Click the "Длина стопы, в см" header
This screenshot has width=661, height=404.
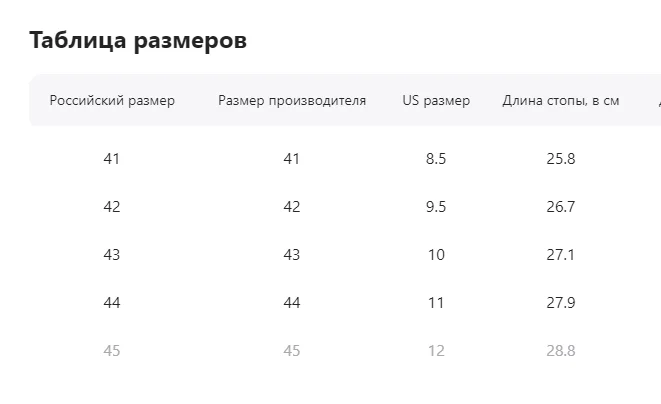(x=561, y=100)
